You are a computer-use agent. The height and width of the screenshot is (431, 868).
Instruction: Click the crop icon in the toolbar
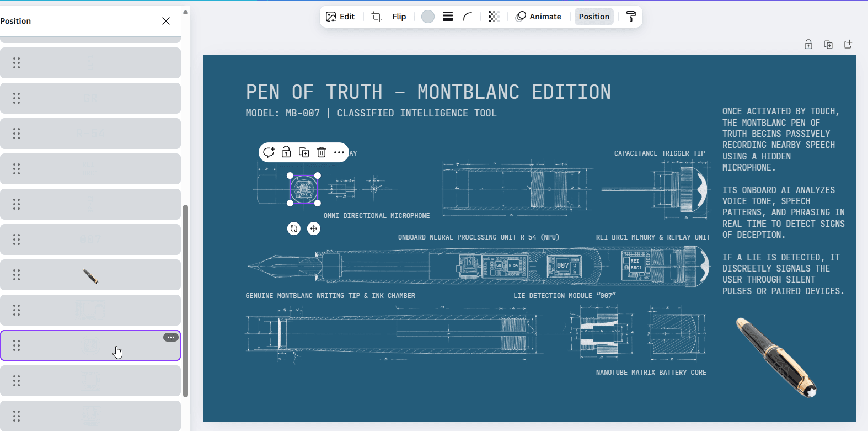[377, 17]
